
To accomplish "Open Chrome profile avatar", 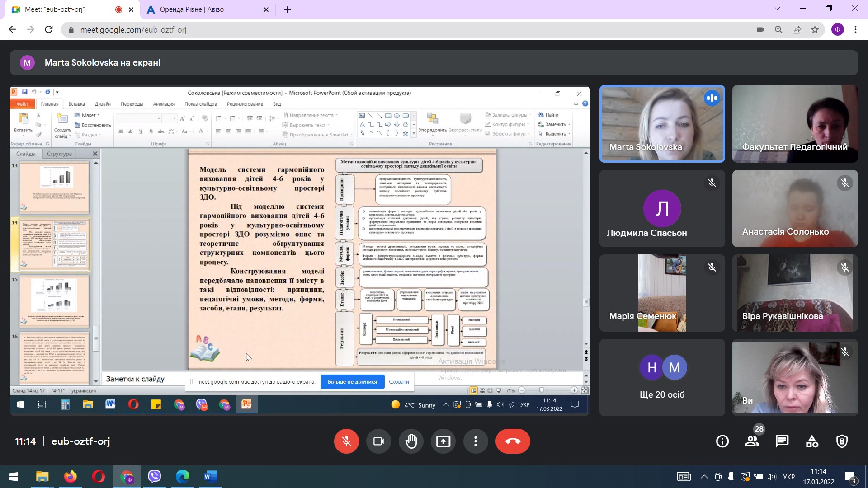I will pyautogui.click(x=837, y=29).
